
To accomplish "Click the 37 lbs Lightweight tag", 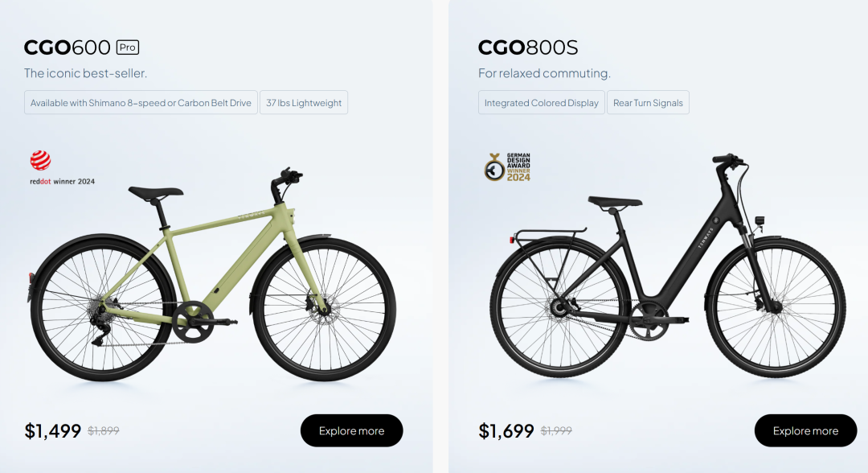I will [x=304, y=103].
